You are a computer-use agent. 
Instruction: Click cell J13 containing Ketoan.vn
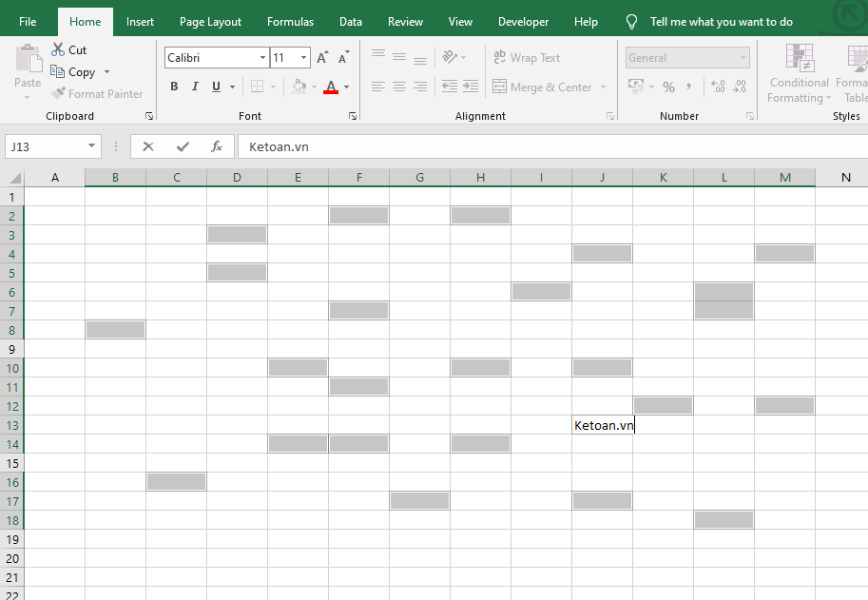click(x=603, y=425)
